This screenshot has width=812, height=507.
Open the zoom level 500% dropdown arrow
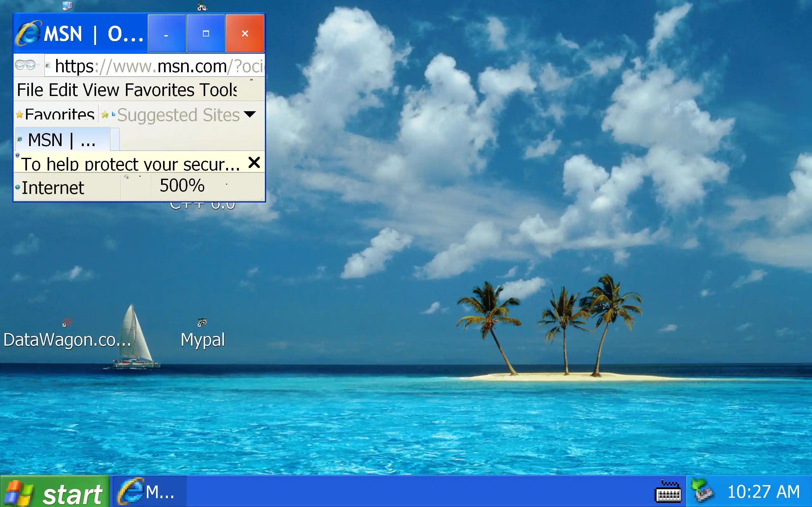coord(227,184)
